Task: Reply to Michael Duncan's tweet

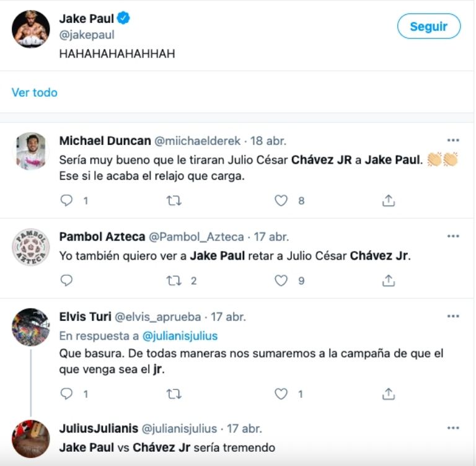Action: pyautogui.click(x=66, y=201)
